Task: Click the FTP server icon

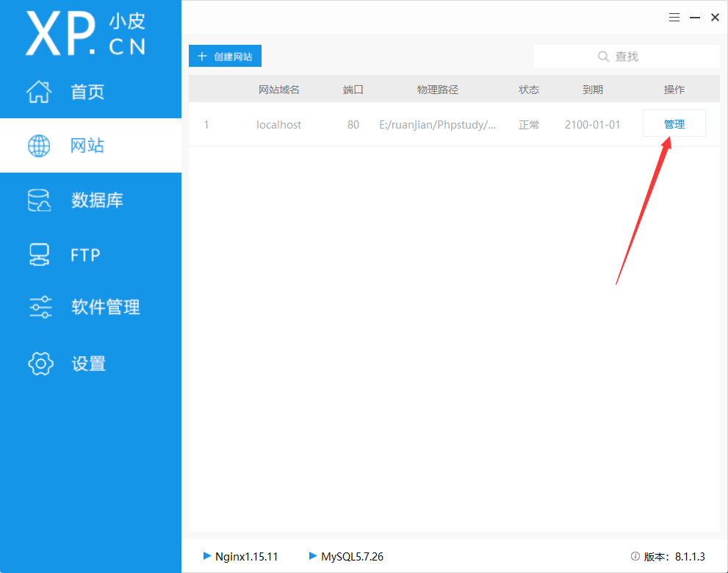Action: 39,255
